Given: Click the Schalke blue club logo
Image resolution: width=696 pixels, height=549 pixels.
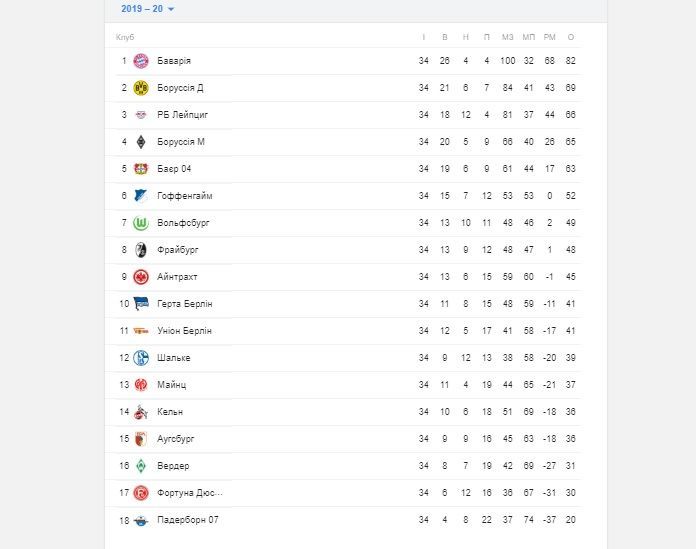Looking at the screenshot, I should (x=141, y=358).
